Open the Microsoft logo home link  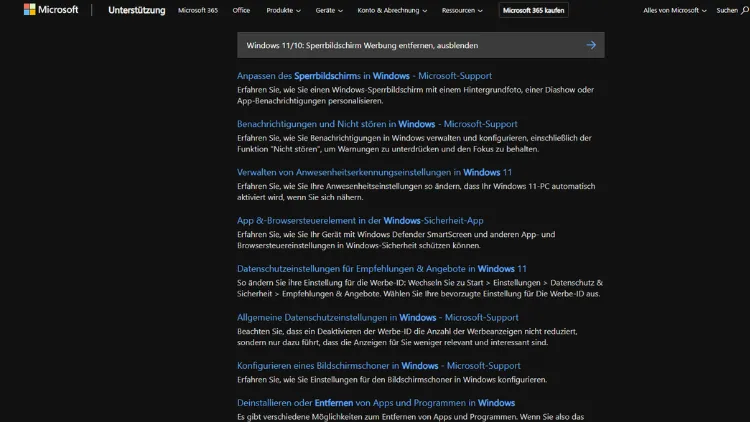pos(51,10)
